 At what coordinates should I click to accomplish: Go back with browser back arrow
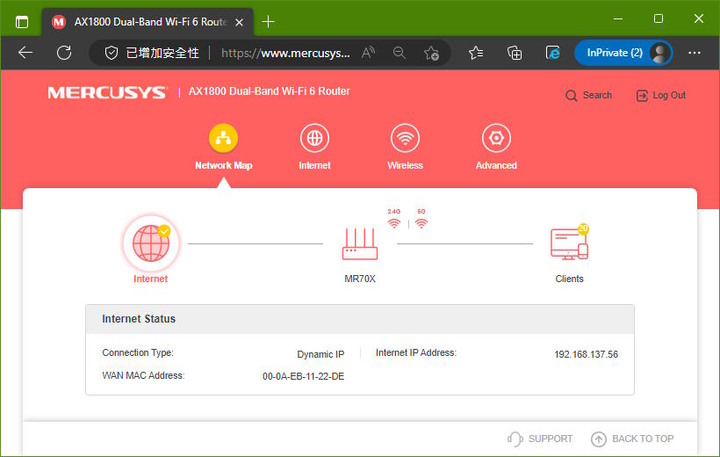(x=25, y=53)
